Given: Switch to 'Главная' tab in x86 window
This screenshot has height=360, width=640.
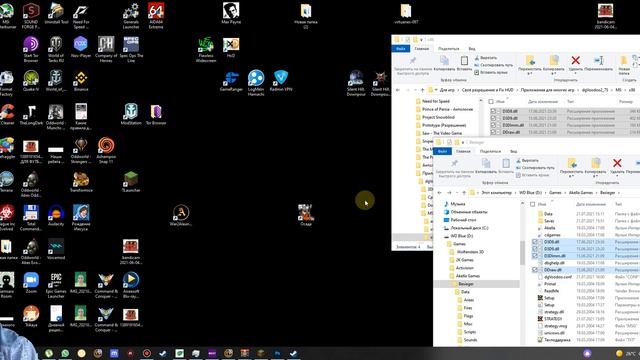Looking at the screenshot, I should [x=422, y=49].
